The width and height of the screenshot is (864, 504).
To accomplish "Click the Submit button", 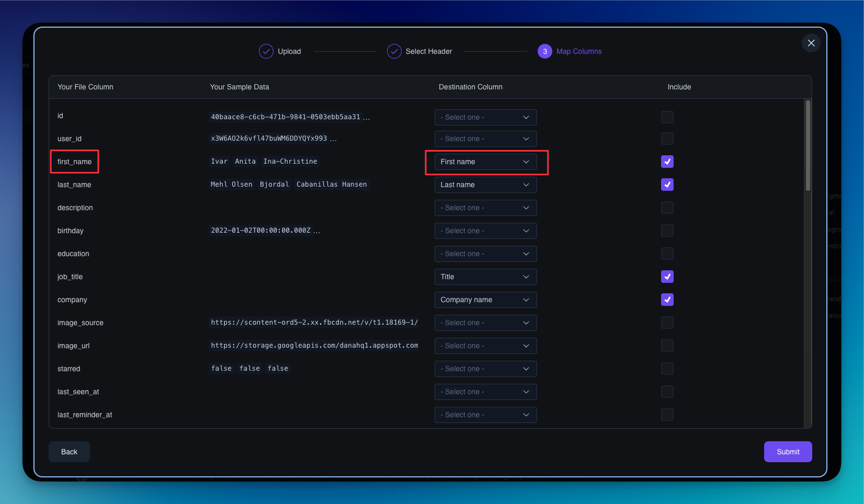I will click(x=788, y=452).
